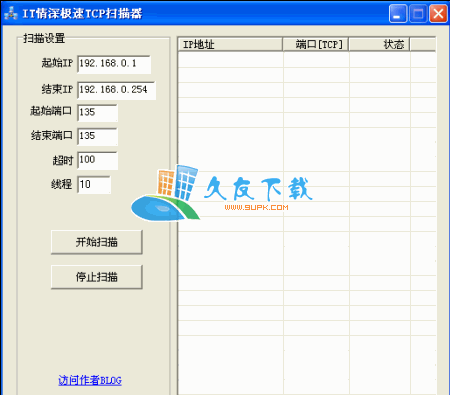Click the 结束端口 label
Viewport: 450px width, 395px height.
point(52,135)
